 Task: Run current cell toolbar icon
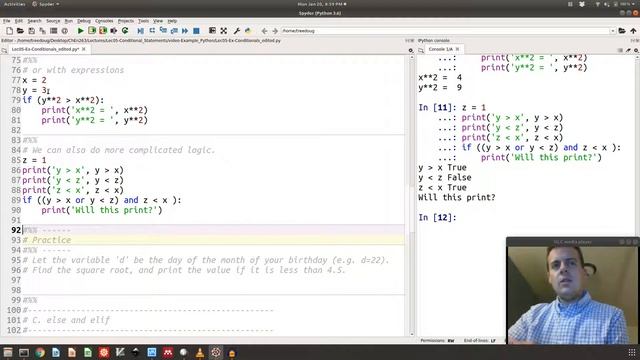[92, 31]
